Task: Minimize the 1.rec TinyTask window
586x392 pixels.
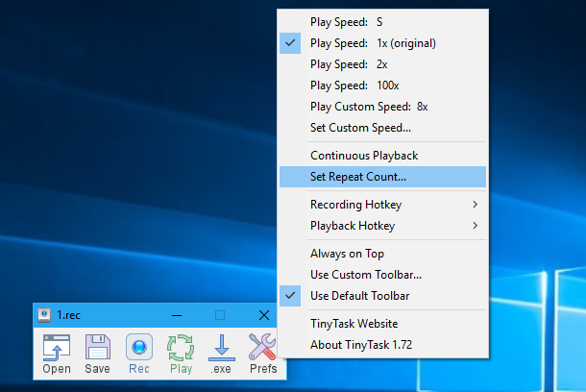Action: (x=177, y=315)
